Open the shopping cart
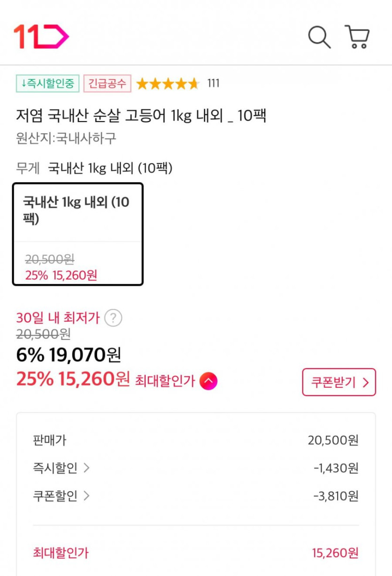 pos(357,37)
